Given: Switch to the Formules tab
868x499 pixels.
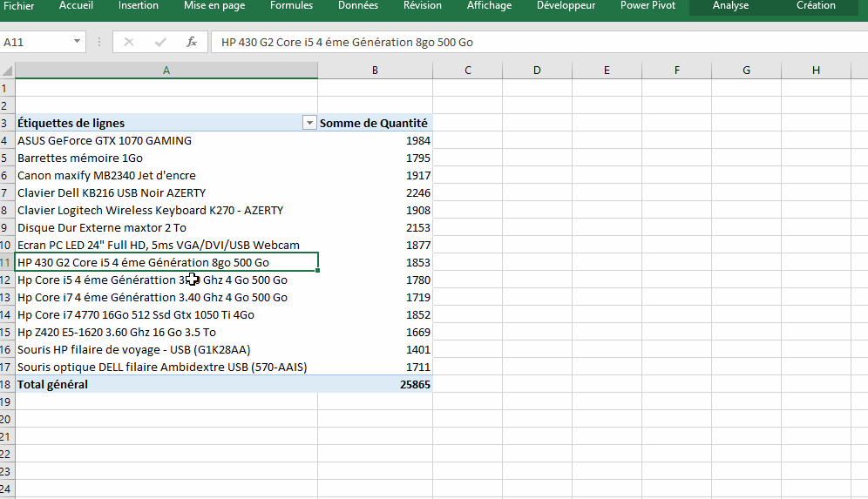Looking at the screenshot, I should click(x=291, y=6).
